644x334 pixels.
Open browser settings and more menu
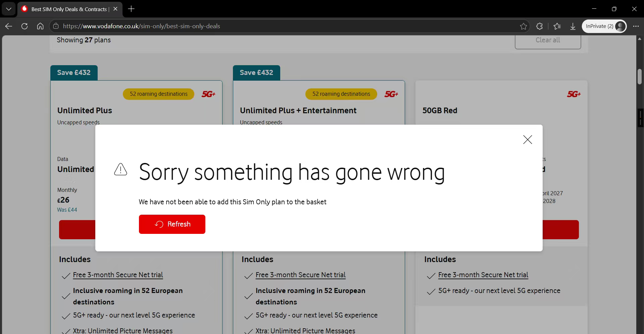(636, 26)
